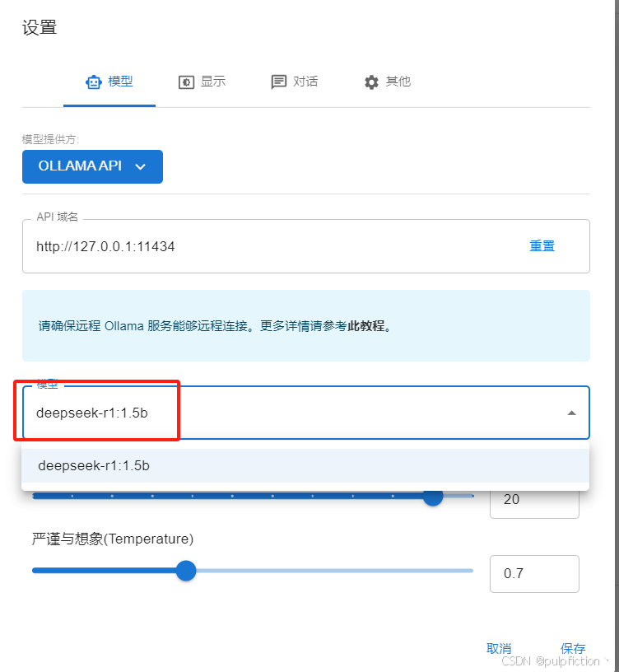The width and height of the screenshot is (619, 672).
Task: Switch to the 模型 tab
Action: [x=109, y=82]
